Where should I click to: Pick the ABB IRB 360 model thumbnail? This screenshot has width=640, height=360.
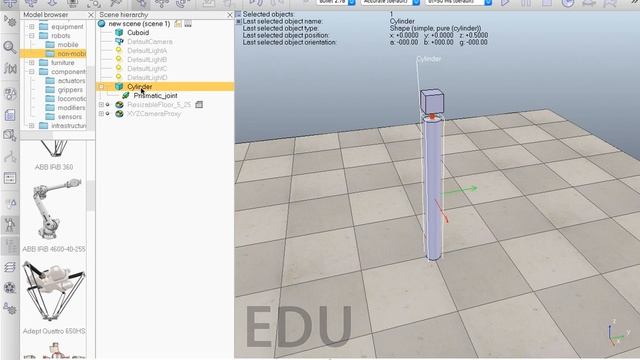pos(54,149)
